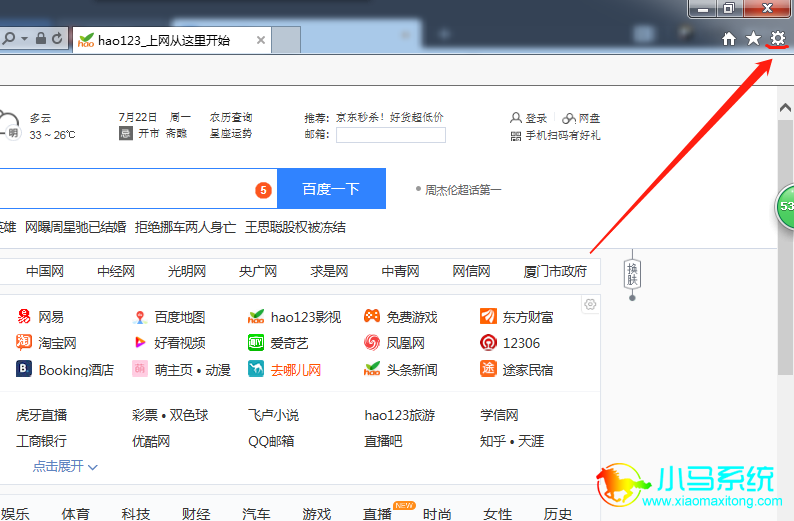Click the address bar lock icon
794x521 pixels.
click(41, 38)
